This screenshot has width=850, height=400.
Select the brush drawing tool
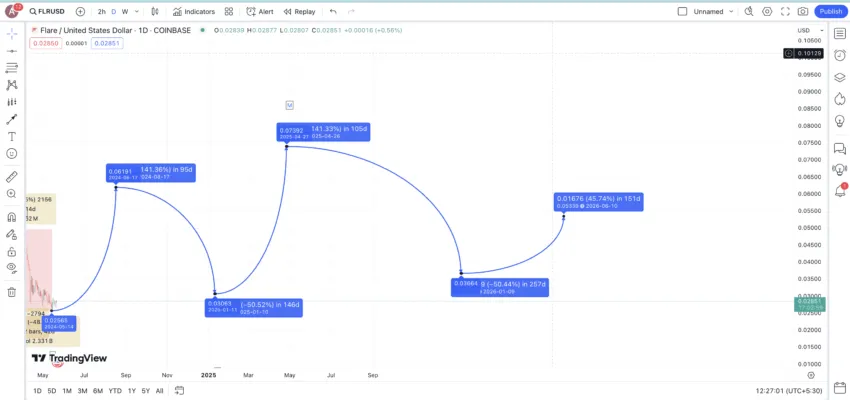[x=11, y=119]
